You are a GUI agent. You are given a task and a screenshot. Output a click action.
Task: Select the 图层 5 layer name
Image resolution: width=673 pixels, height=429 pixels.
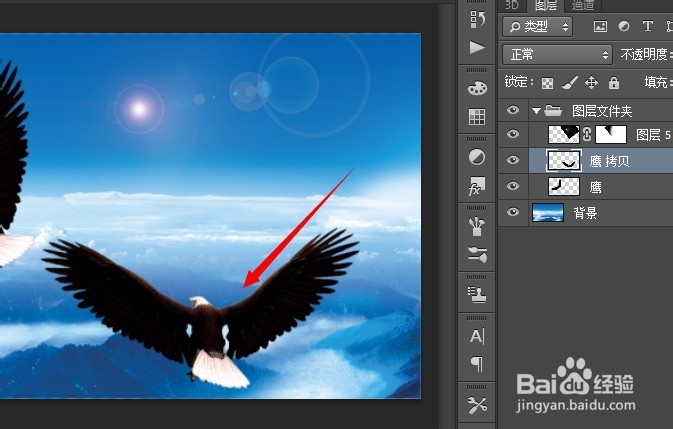click(x=652, y=135)
